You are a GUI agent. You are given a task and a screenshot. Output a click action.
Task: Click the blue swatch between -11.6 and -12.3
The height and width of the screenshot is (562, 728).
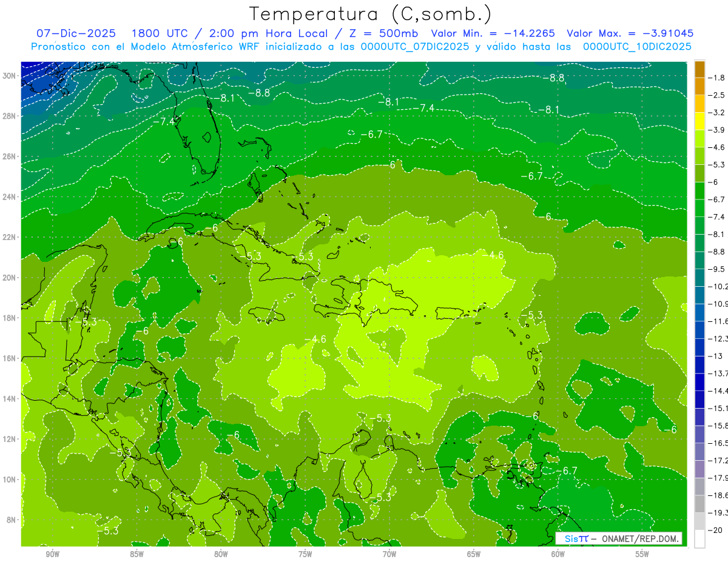point(699,330)
